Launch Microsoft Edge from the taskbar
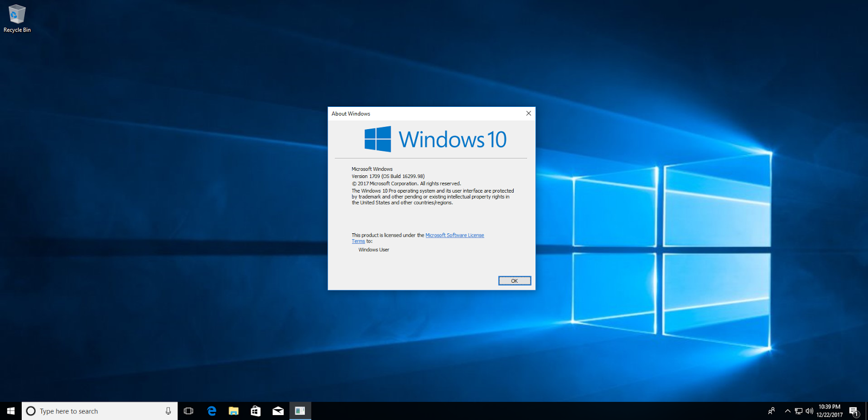 click(212, 411)
